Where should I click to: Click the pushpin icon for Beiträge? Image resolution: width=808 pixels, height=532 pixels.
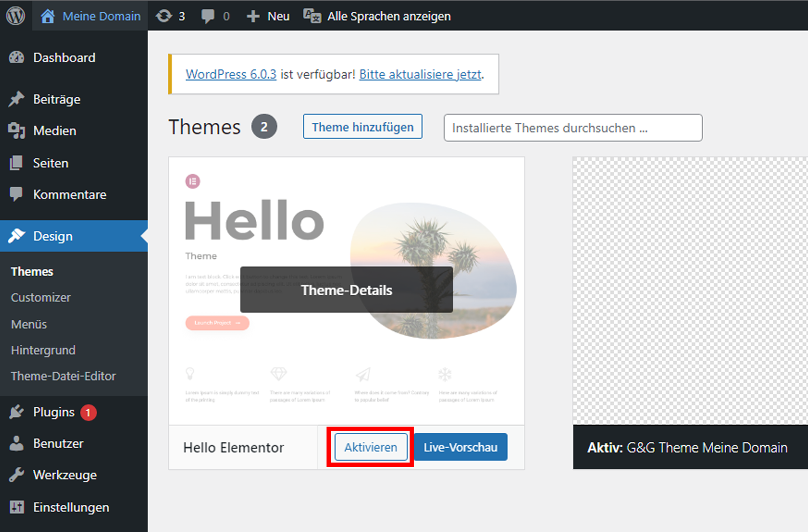tap(16, 99)
